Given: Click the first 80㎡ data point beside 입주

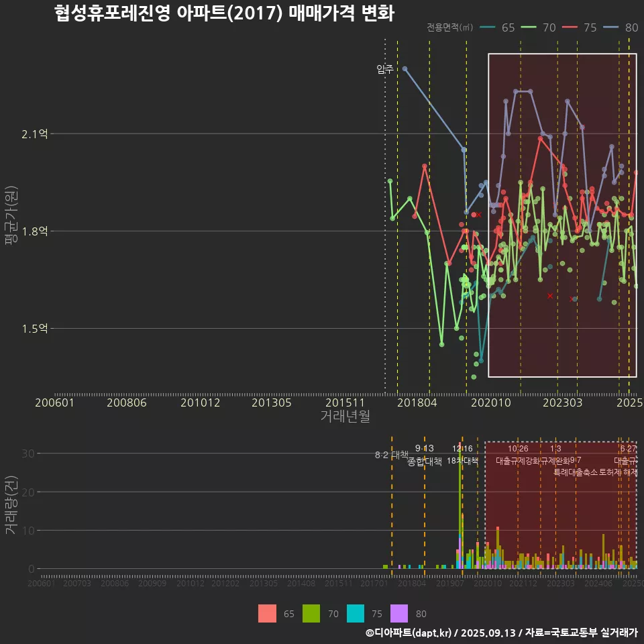Looking at the screenshot, I should coord(405,69).
